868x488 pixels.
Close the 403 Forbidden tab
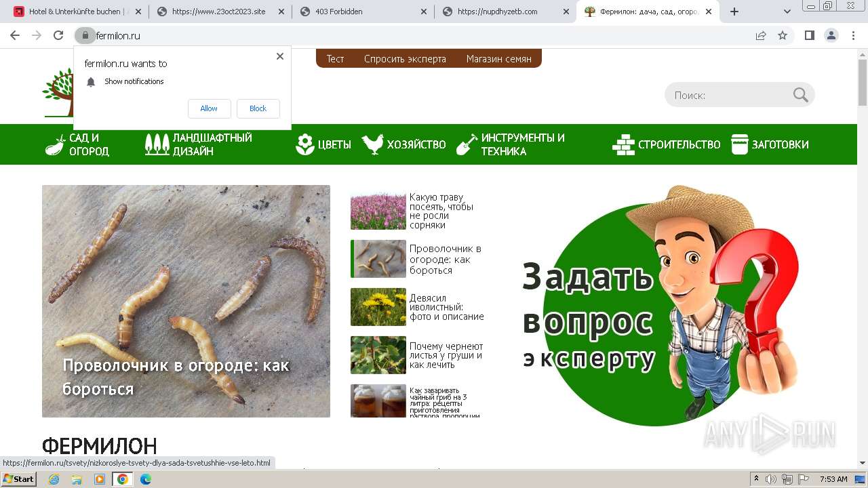point(424,12)
